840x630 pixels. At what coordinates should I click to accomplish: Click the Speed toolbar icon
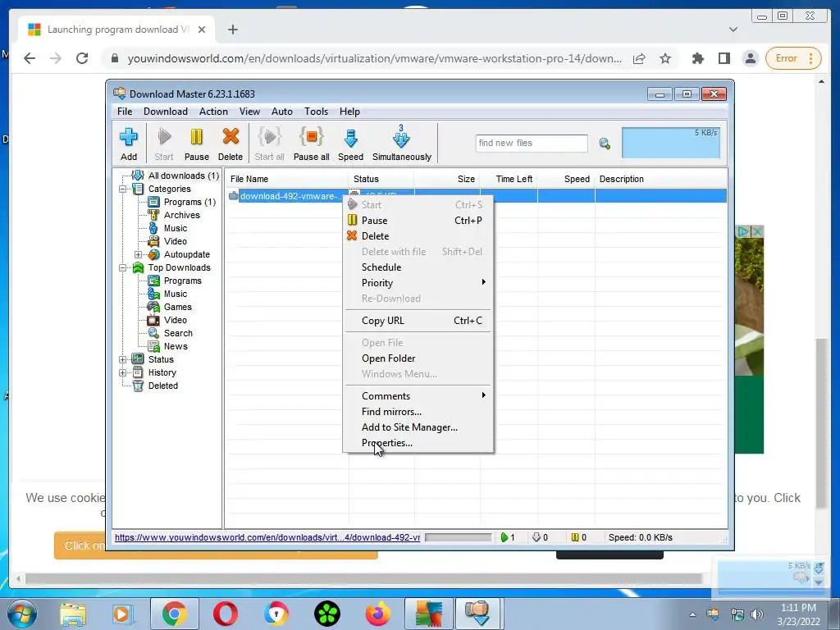click(x=350, y=143)
